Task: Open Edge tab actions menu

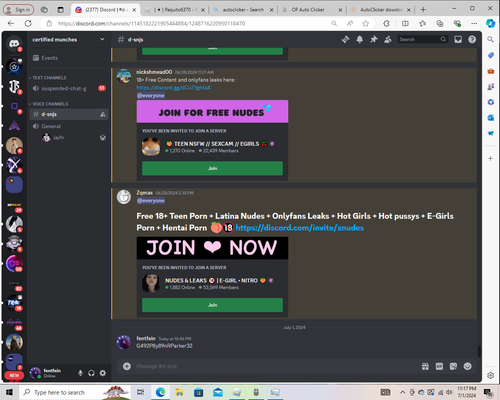Action: point(60,10)
